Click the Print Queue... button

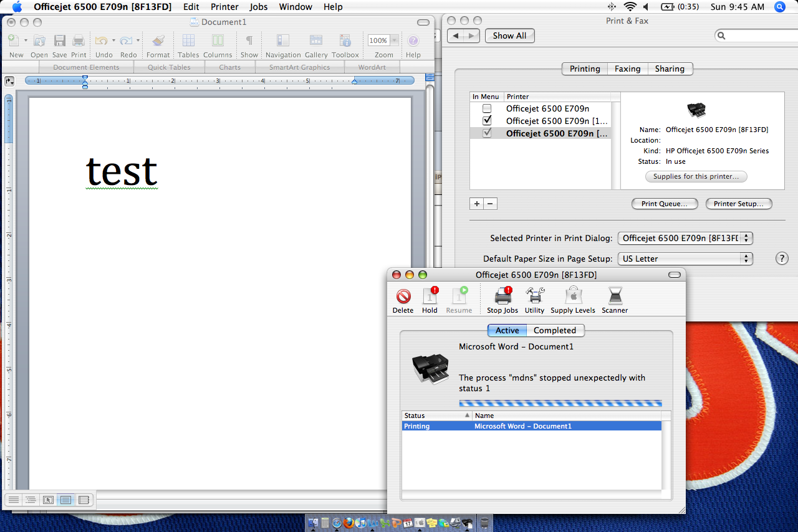665,204
